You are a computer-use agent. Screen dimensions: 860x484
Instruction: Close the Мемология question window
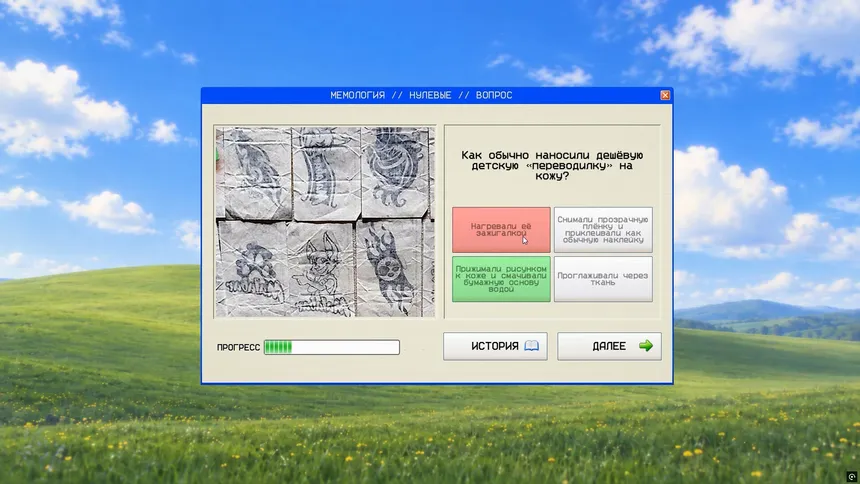click(x=665, y=95)
